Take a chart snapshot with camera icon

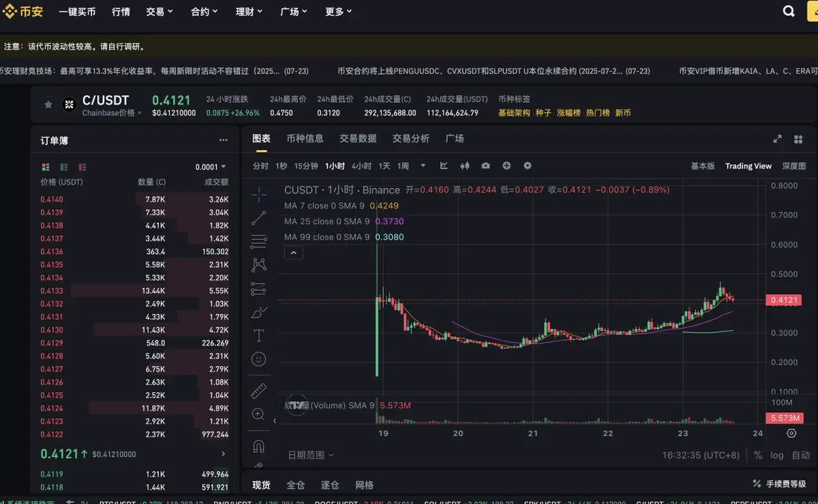coord(485,166)
